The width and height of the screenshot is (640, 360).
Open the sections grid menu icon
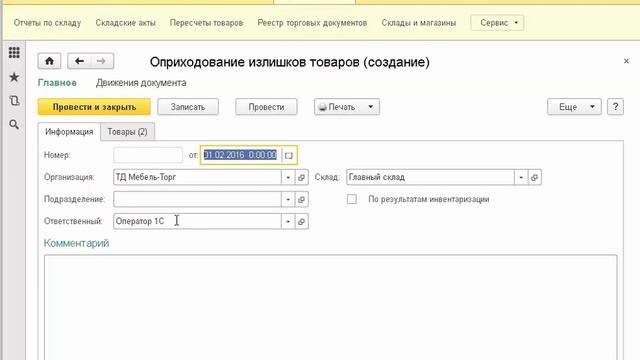pos(14,52)
